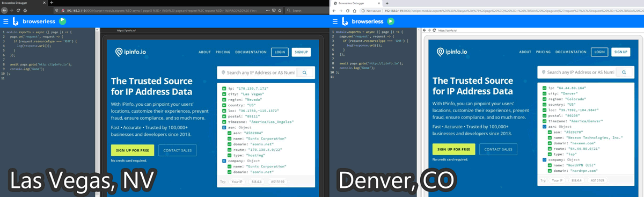Open the hamburger menu in the Firefox debugger
644x197 pixels.
click(x=5, y=21)
